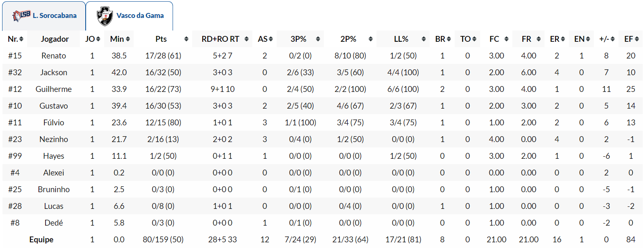The image size is (644, 249).
Task: Click sort arrows on 2P% column
Action: tap(370, 39)
